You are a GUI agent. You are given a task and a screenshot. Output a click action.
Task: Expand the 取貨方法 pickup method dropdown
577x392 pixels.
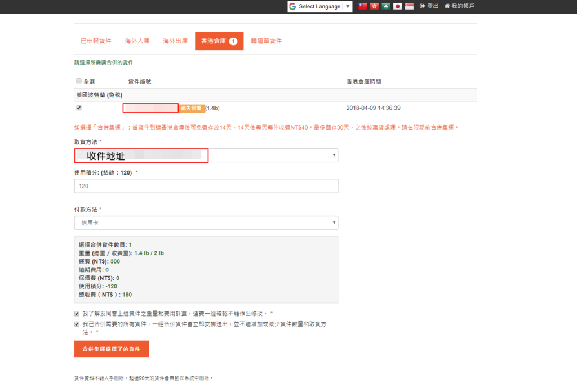[x=206, y=155]
